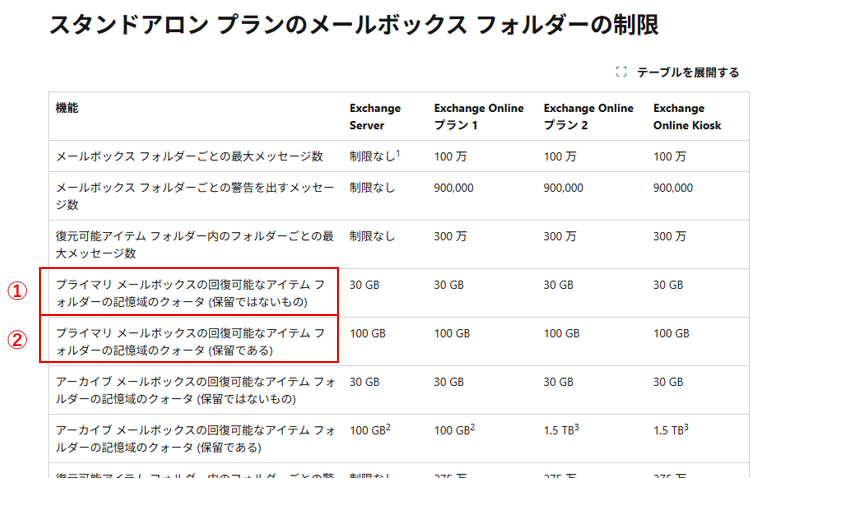Click primary hold 100 GB under プラン 1
The height and width of the screenshot is (511, 860).
tap(452, 333)
